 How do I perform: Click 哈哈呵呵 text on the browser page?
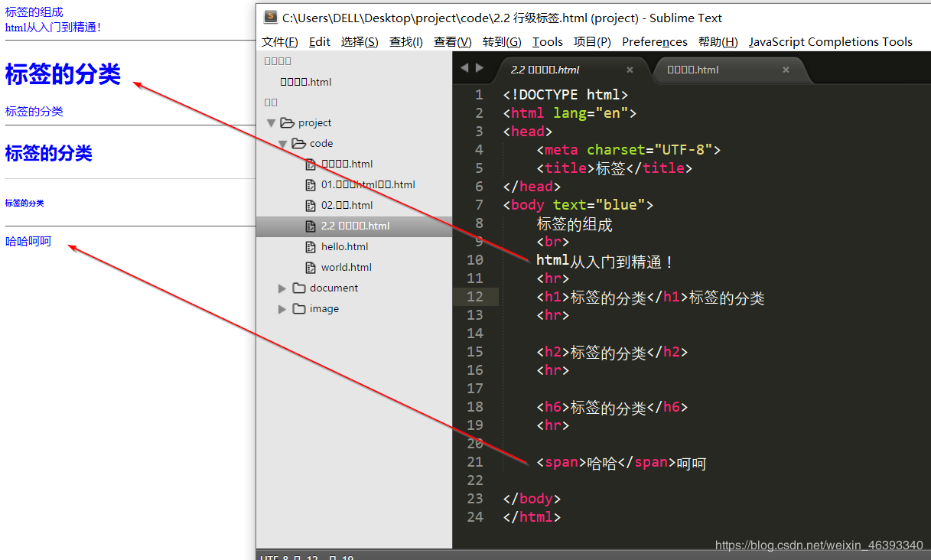pyautogui.click(x=28, y=242)
